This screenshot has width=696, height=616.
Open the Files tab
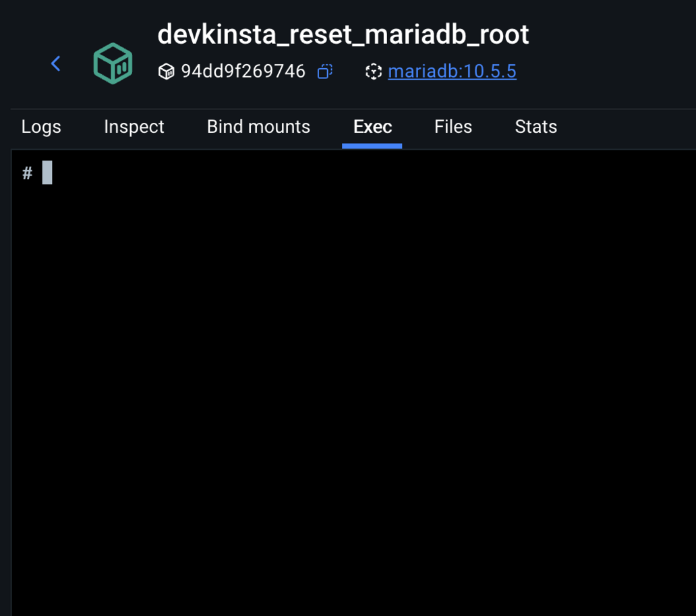[x=453, y=127]
